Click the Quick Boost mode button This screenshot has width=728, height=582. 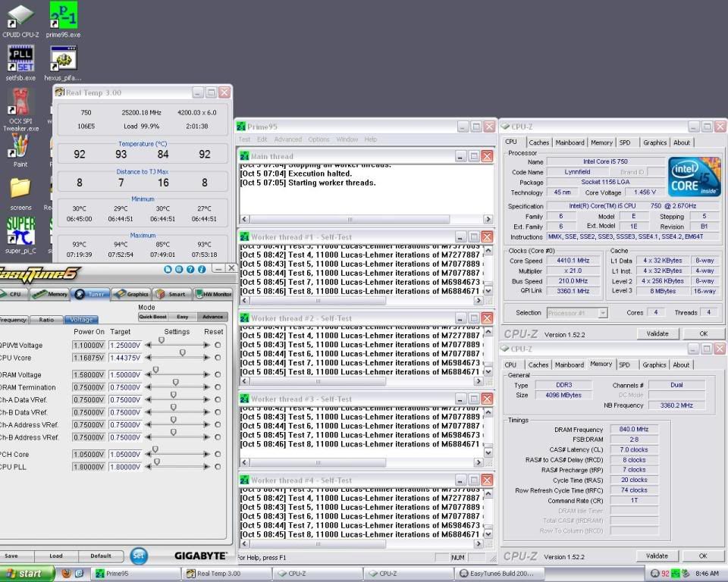(152, 317)
